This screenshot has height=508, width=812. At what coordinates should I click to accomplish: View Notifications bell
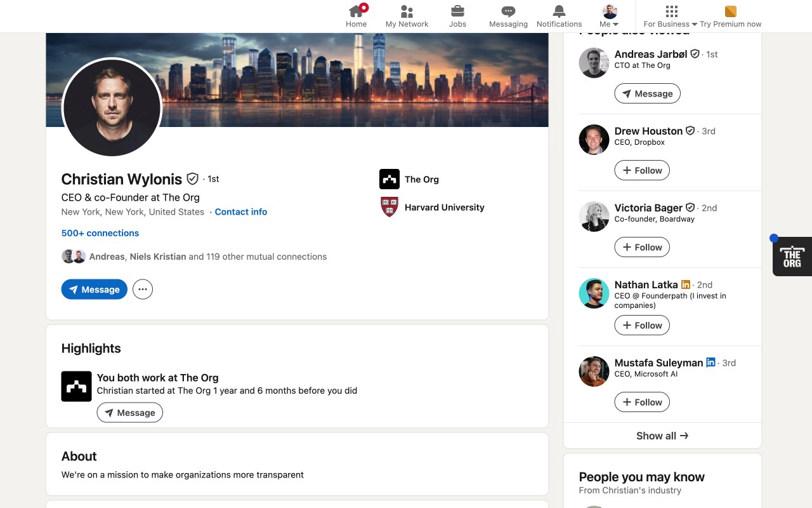coord(559,16)
